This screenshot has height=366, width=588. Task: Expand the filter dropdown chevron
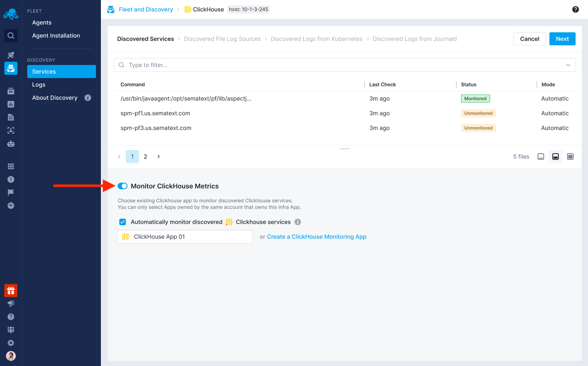click(568, 65)
